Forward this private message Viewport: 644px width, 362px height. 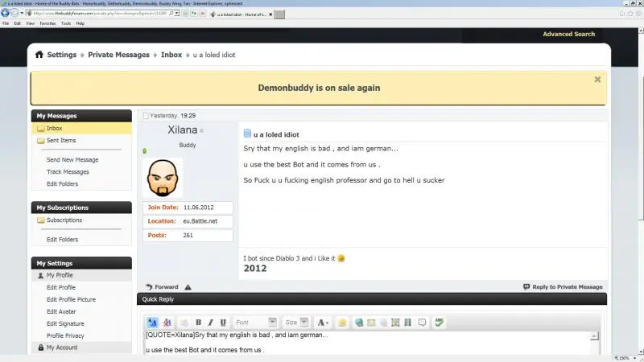pyautogui.click(x=163, y=287)
